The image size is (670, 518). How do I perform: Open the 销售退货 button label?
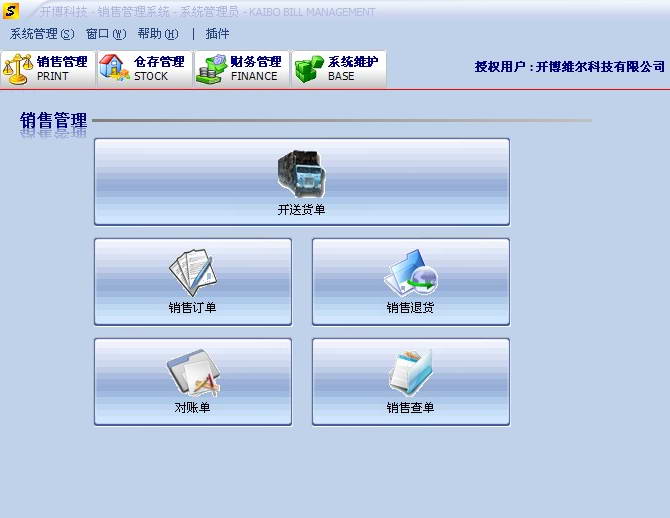click(410, 308)
